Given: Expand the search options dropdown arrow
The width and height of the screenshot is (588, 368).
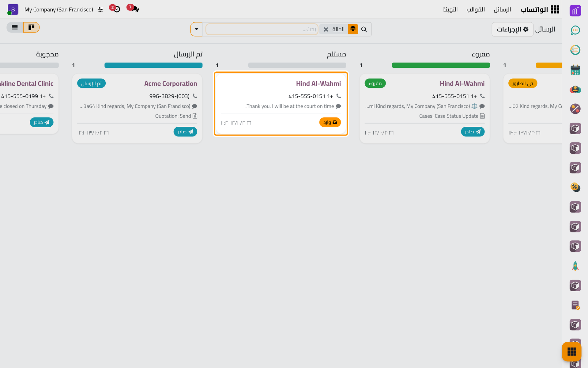Looking at the screenshot, I should click(196, 29).
